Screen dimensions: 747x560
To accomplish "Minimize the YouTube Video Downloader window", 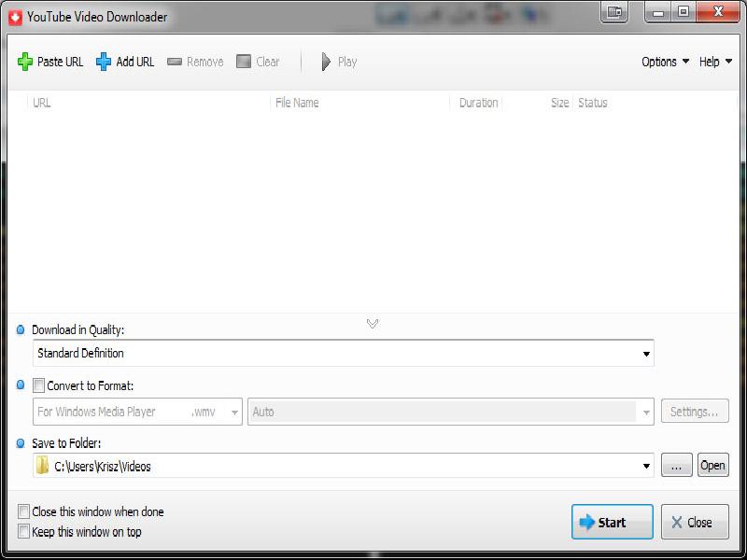I will click(658, 12).
